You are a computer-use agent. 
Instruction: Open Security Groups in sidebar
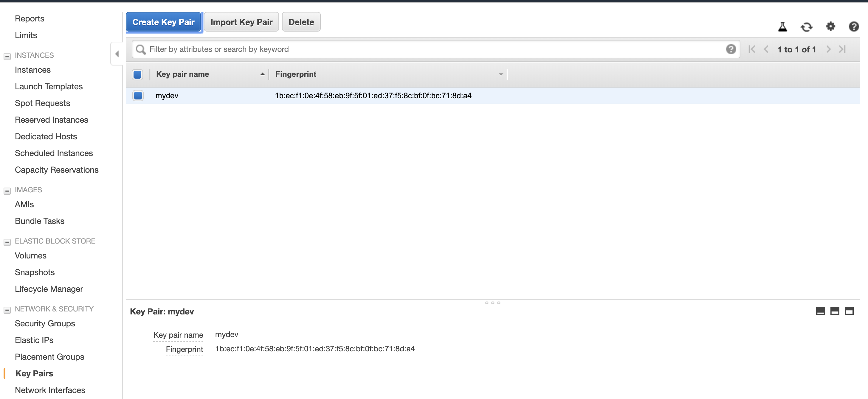(45, 323)
